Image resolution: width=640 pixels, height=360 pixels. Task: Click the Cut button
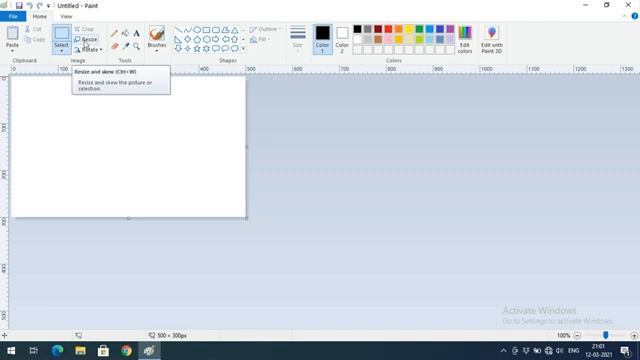(x=33, y=29)
